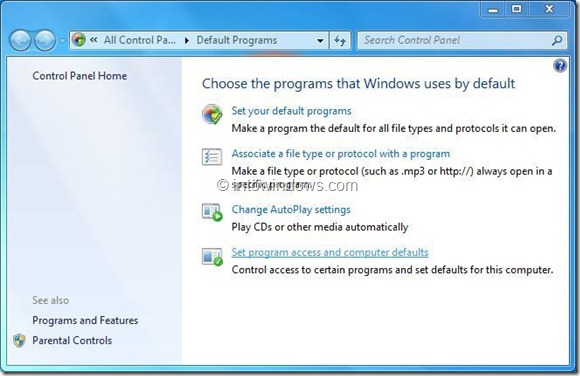Open the address bar history dropdown arrow
The image size is (580, 376).
pos(320,40)
